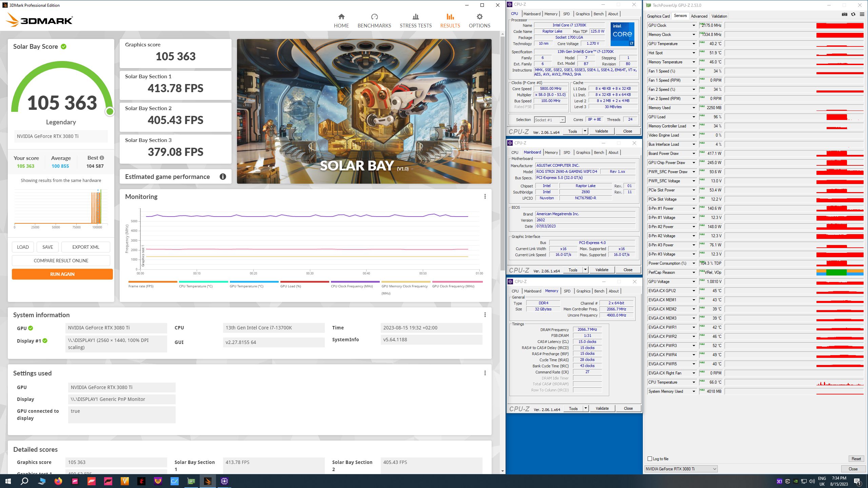
Task: Open Firefox from the taskbar
Action: coord(58,481)
